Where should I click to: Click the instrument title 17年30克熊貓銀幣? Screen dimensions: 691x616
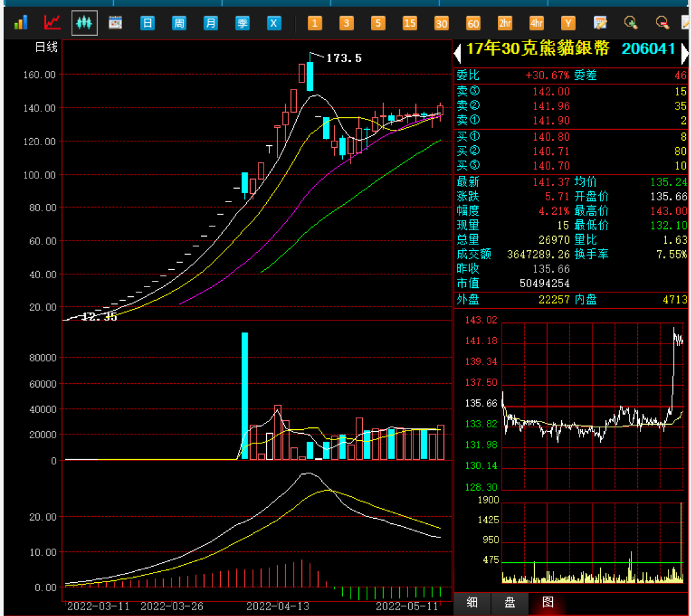(x=537, y=49)
